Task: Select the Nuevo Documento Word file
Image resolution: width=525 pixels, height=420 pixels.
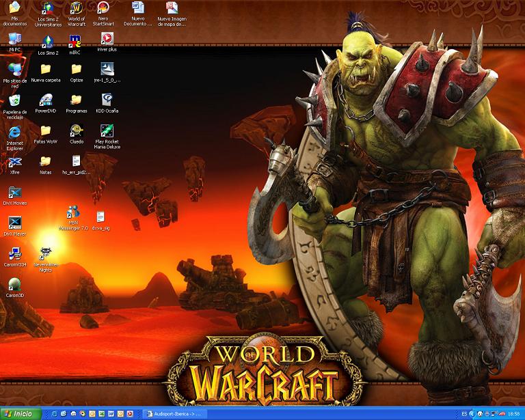Action: pyautogui.click(x=138, y=14)
